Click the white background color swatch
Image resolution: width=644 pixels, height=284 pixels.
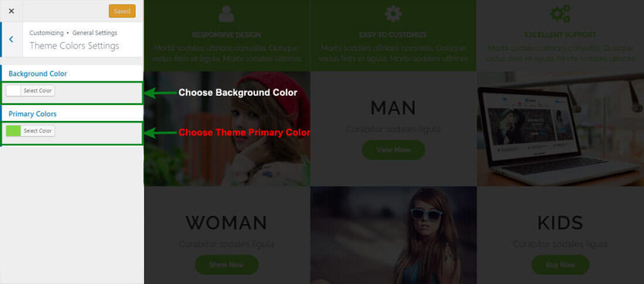tap(14, 91)
